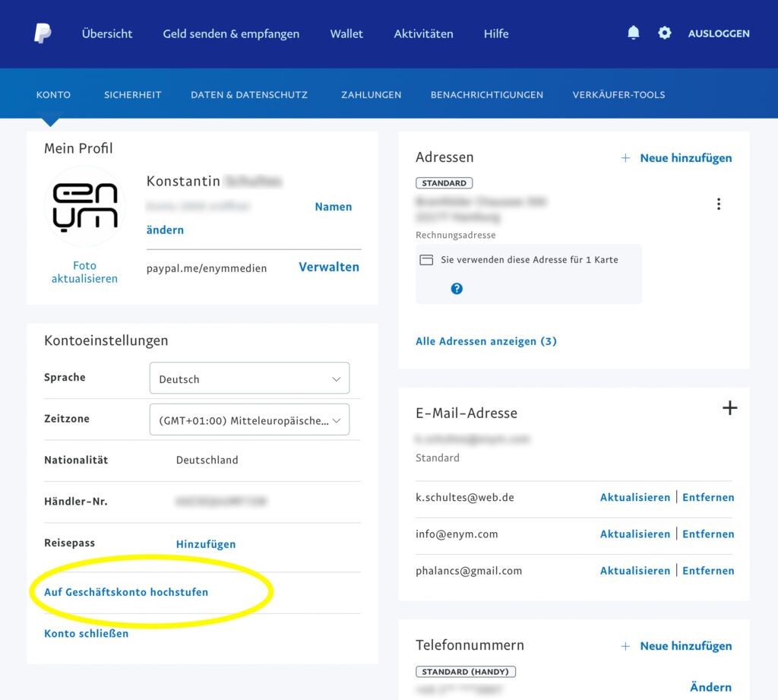Select the KONTO tab

point(53,95)
